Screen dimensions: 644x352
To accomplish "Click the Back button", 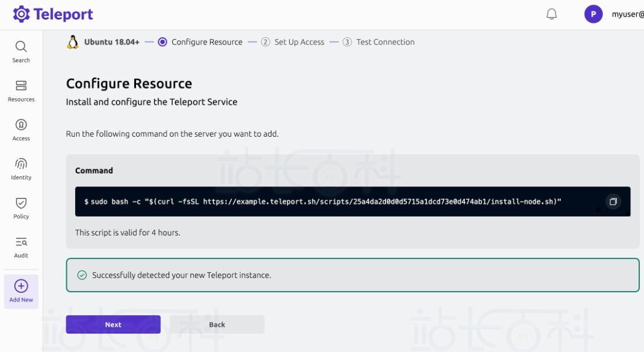I will [217, 324].
